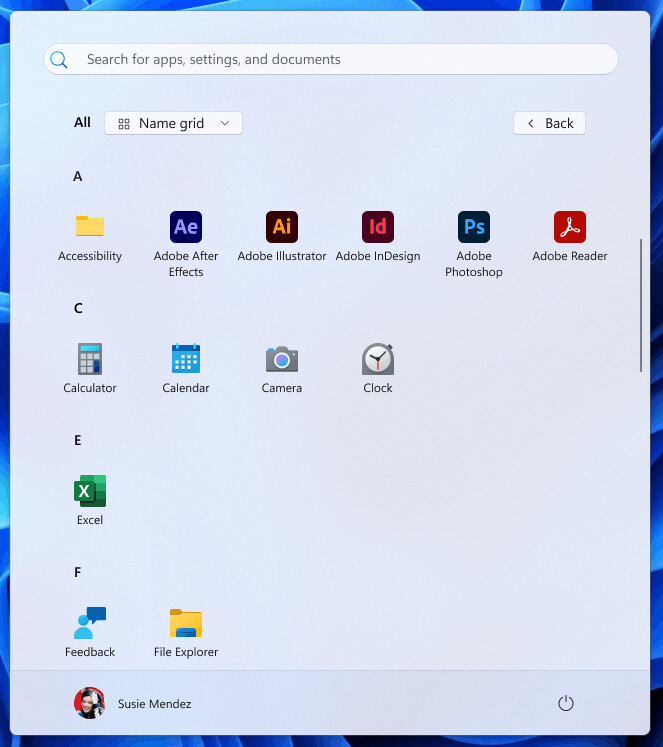This screenshot has width=663, height=747.
Task: Jump via letter E header
Action: coord(78,440)
